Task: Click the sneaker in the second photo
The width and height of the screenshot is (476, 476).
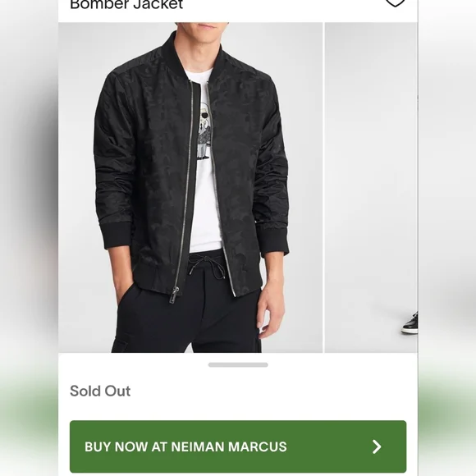Action: [x=410, y=323]
